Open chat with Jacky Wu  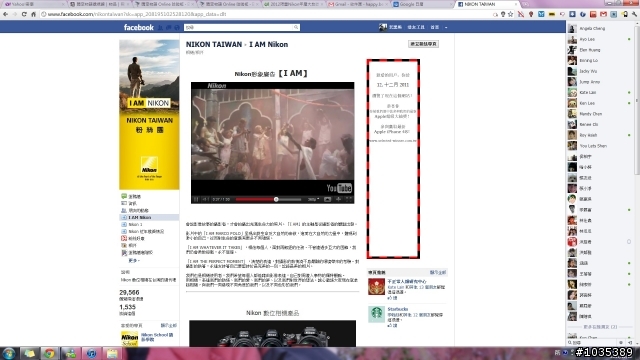(600, 71)
